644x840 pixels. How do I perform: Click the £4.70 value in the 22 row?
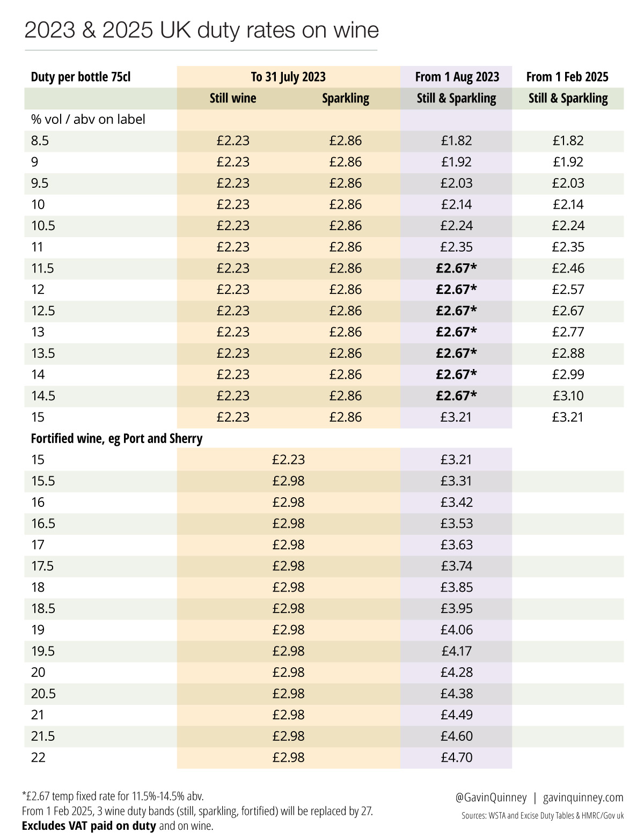tap(457, 757)
